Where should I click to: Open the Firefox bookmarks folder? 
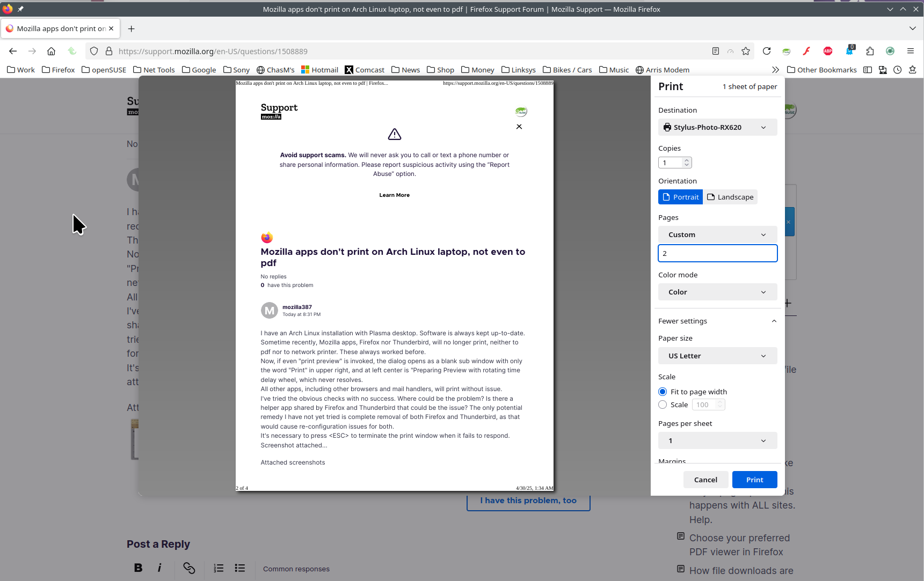[x=58, y=70]
